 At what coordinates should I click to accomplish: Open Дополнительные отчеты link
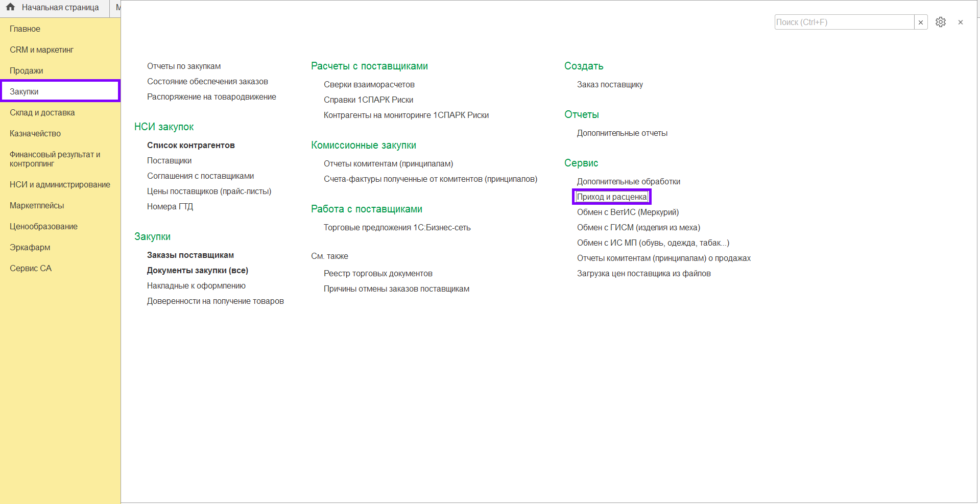[622, 133]
